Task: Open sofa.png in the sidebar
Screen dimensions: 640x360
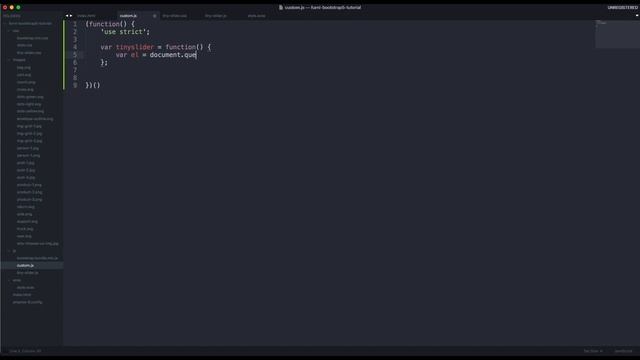Action: [x=24, y=214]
